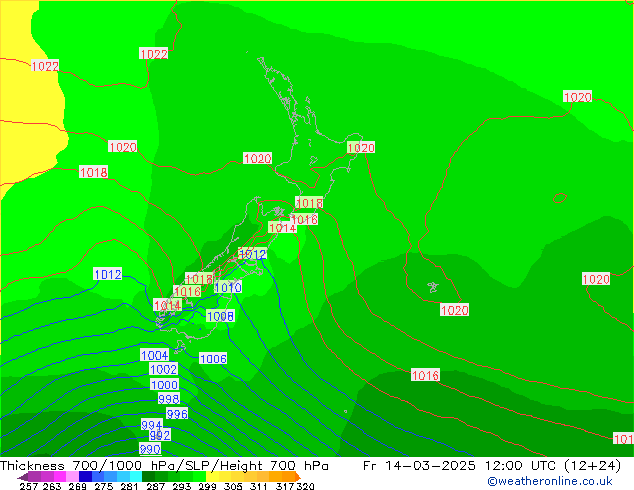The width and height of the screenshot is (634, 490).
Task: Click the darkest green swatch in the legend
Action: coord(148,476)
